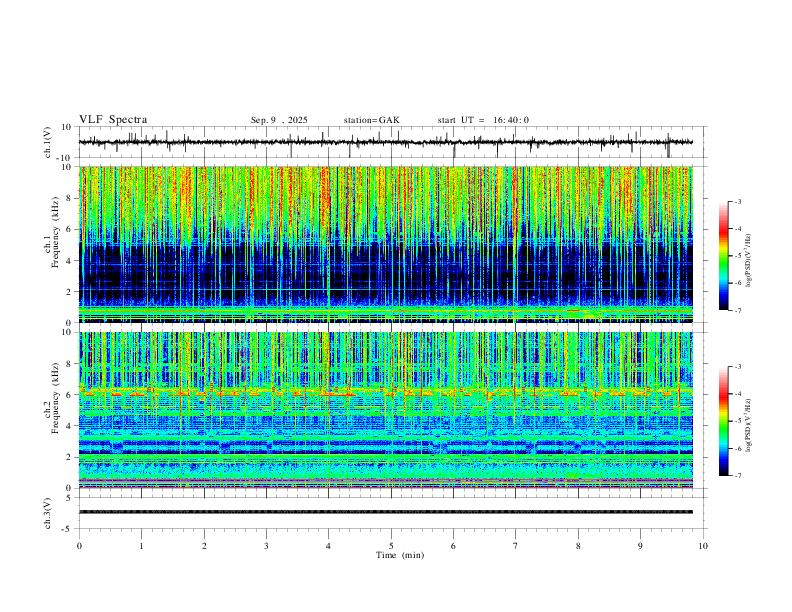
Task: Click the "ch.1(V)" axis label
Action: 49,142
